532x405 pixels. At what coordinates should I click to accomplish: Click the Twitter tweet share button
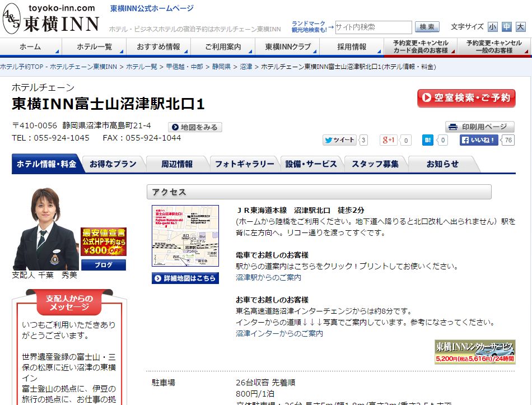coord(339,140)
